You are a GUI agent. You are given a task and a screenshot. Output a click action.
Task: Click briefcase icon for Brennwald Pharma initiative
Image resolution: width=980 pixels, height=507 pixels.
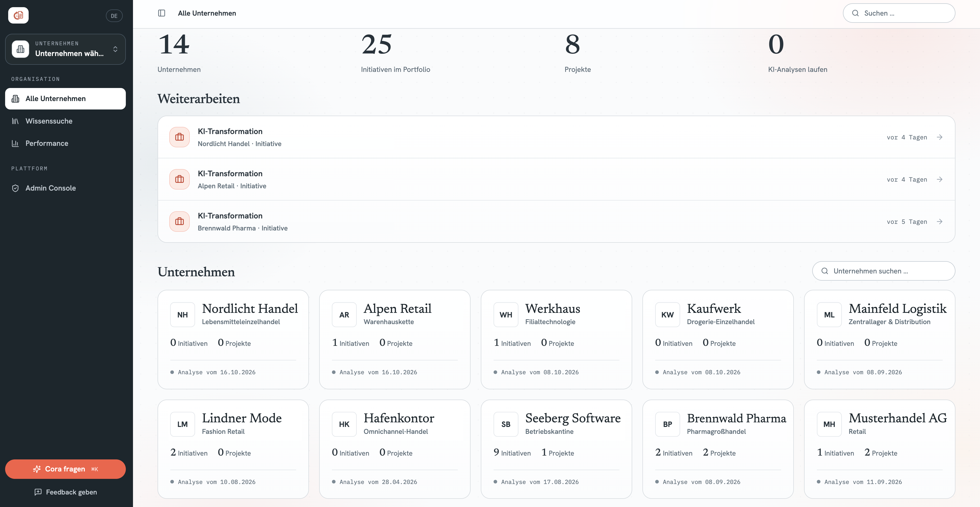tap(180, 222)
